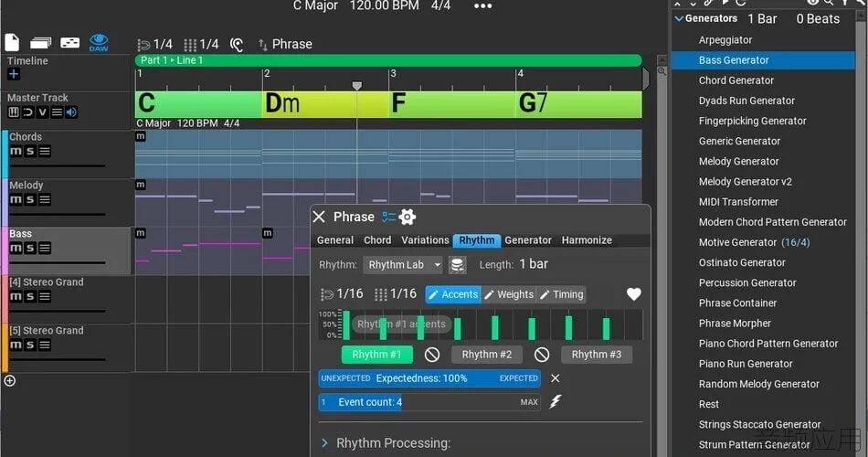Open the rhythm 1/16 note length selector
This screenshot has height=457, width=868.
point(342,294)
